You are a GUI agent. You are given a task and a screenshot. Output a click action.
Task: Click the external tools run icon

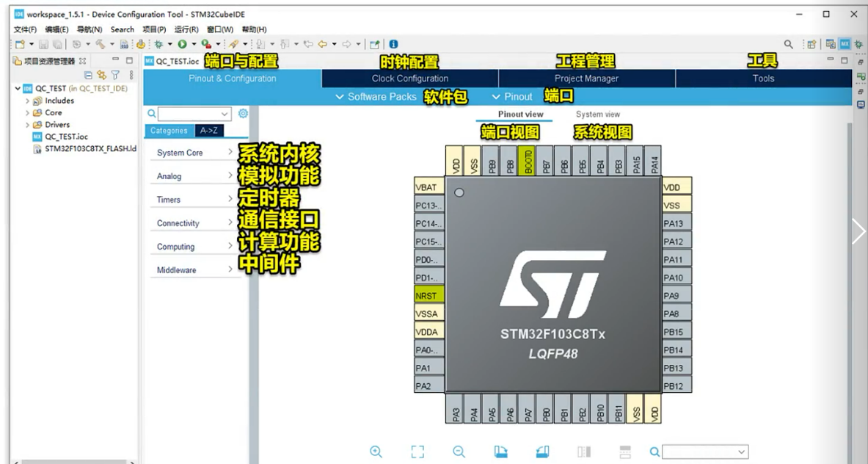pyautogui.click(x=206, y=44)
